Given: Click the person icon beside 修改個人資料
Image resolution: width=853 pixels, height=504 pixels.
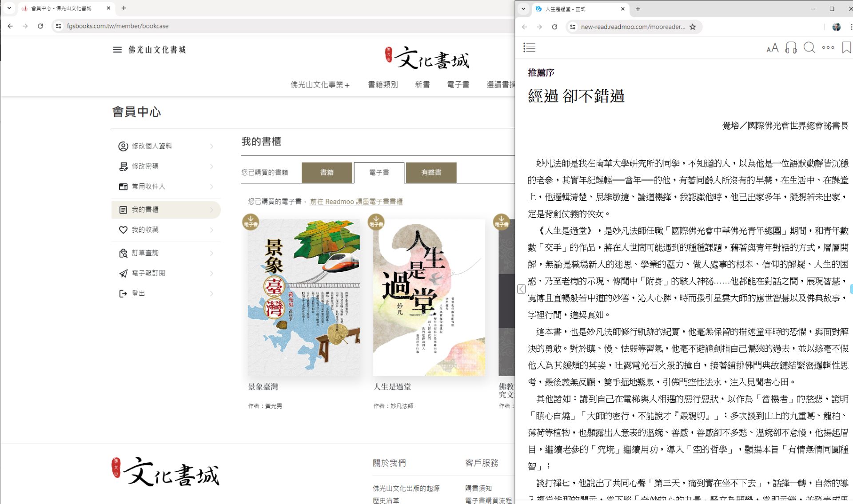Looking at the screenshot, I should 123,146.
